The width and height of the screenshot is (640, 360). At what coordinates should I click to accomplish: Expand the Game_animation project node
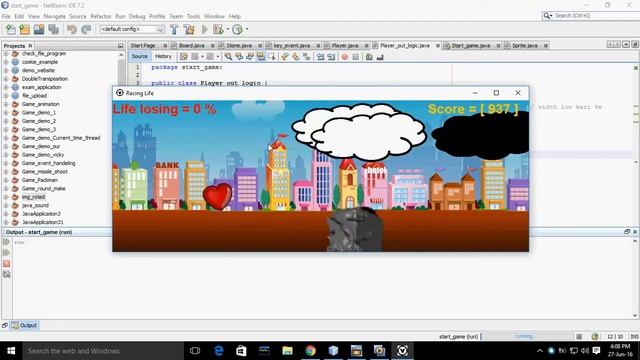point(6,104)
